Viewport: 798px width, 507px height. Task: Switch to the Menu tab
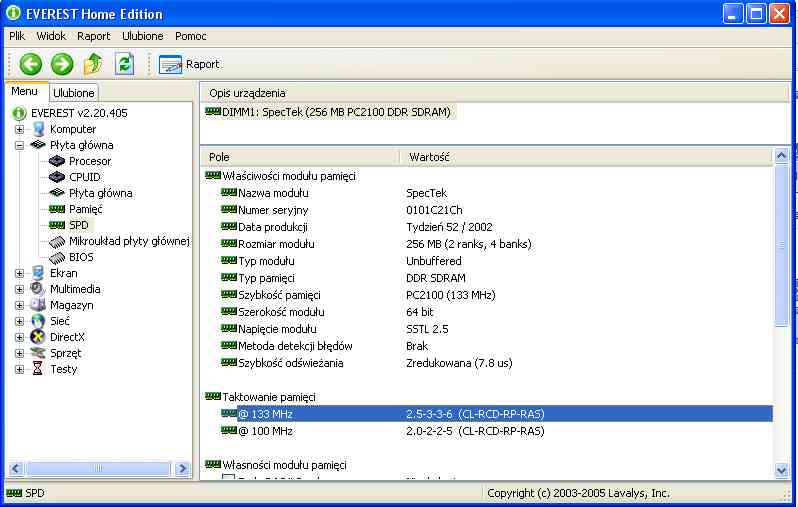24,92
